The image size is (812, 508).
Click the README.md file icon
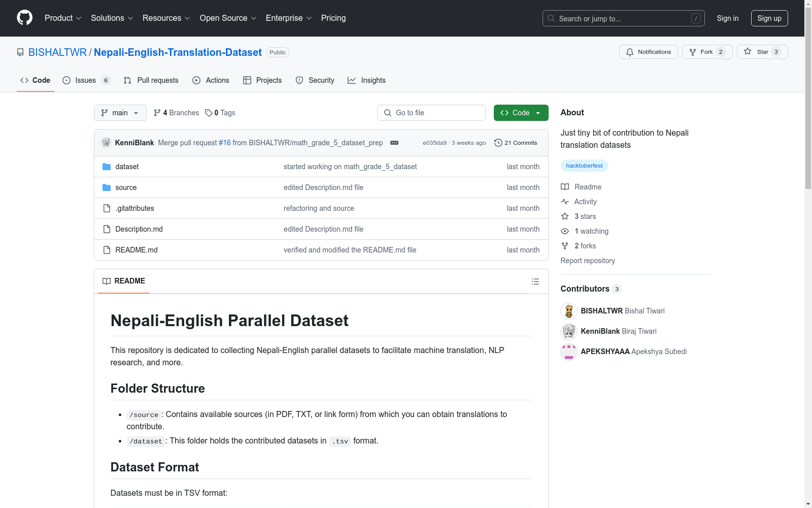tap(107, 250)
